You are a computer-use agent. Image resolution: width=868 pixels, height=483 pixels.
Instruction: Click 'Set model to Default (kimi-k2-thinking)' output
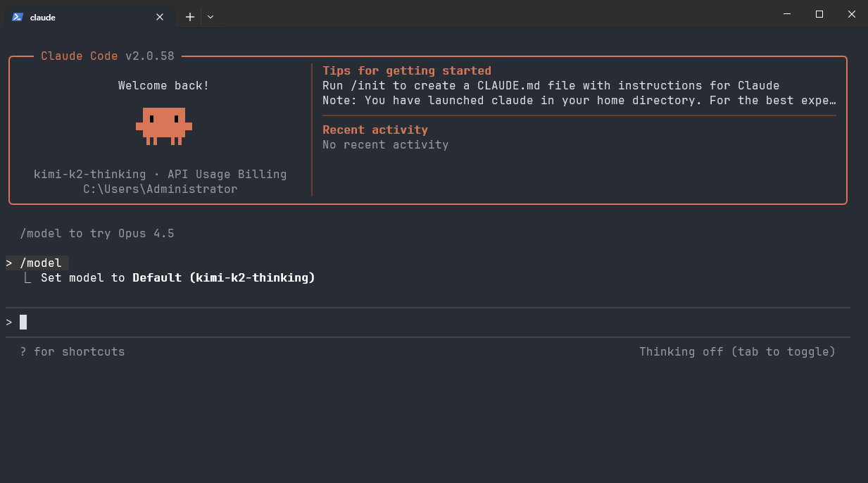[x=178, y=277]
